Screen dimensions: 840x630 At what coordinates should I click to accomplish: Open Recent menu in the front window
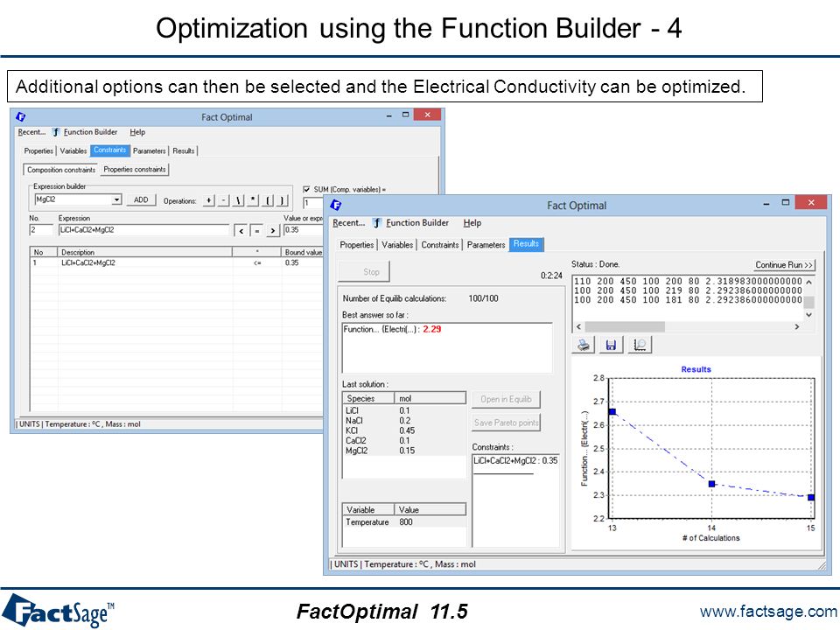coord(348,223)
